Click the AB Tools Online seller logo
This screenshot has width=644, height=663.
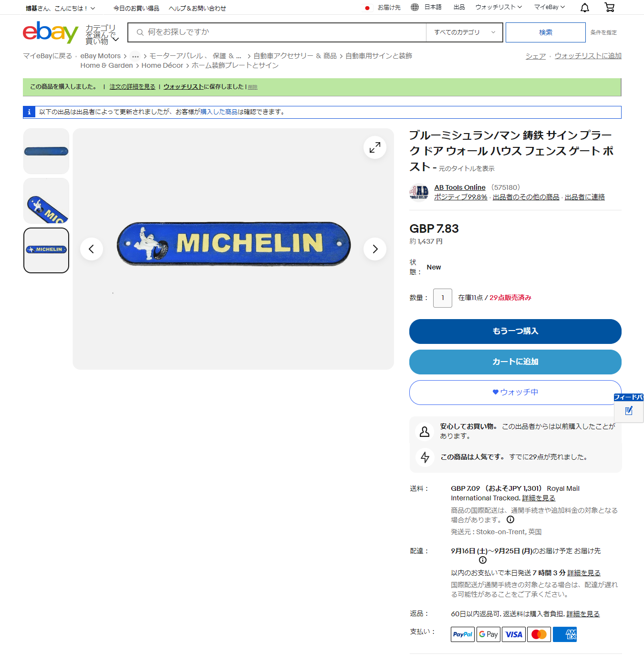[419, 192]
